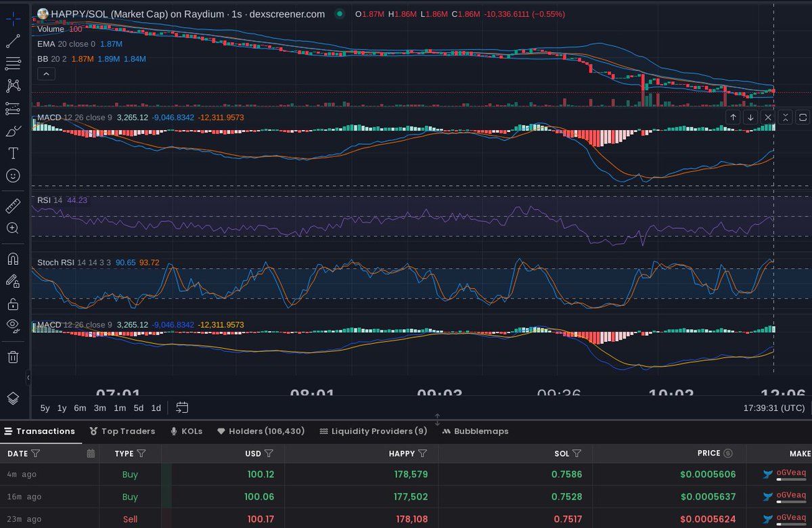Image resolution: width=812 pixels, height=528 pixels.
Task: Open the object tree layers icon
Action: point(13,398)
